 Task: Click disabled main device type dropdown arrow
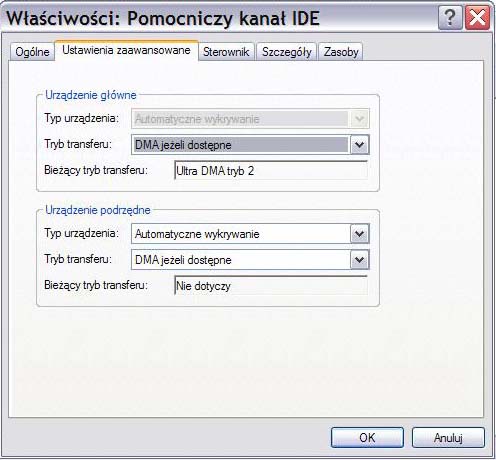point(359,119)
